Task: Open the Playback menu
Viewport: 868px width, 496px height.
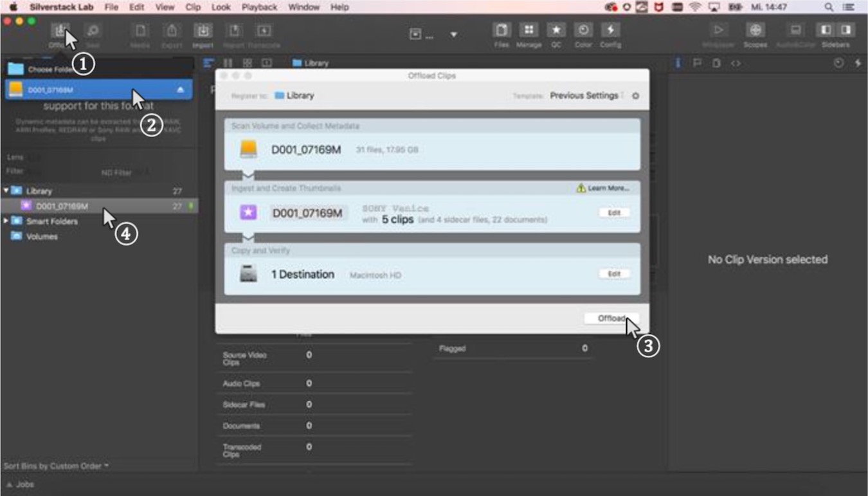Action: coord(260,7)
